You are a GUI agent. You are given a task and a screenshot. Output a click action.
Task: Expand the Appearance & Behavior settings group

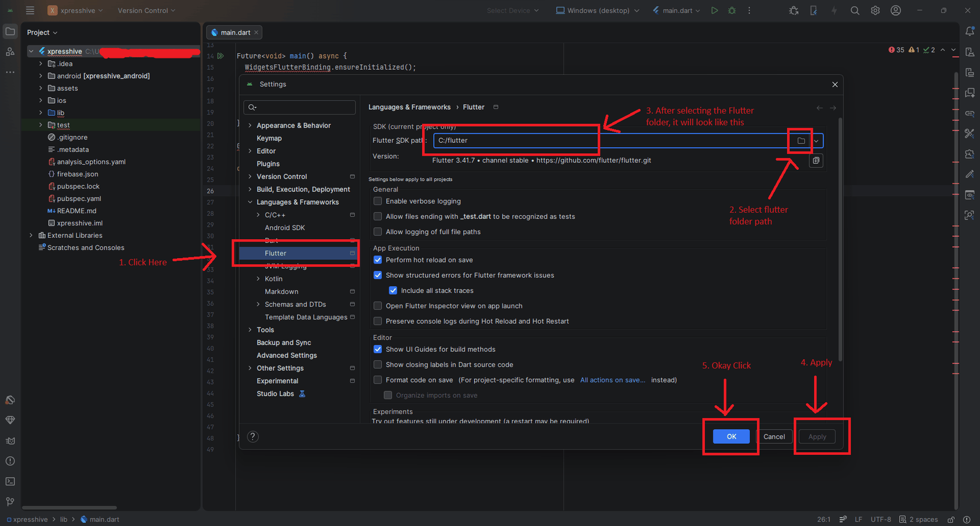point(250,126)
